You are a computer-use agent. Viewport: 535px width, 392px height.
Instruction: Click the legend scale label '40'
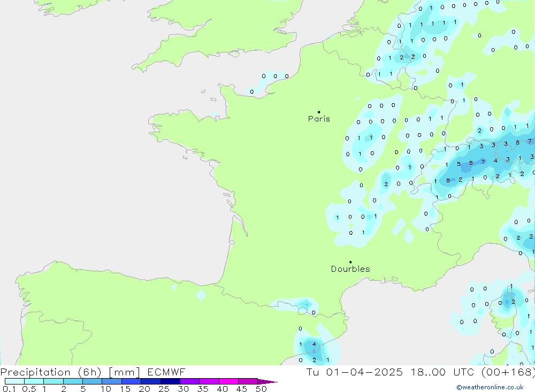click(x=223, y=389)
